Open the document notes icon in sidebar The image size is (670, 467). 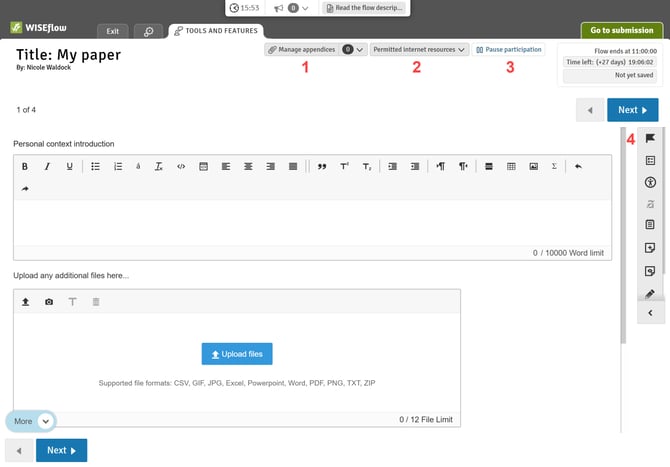[650, 225]
